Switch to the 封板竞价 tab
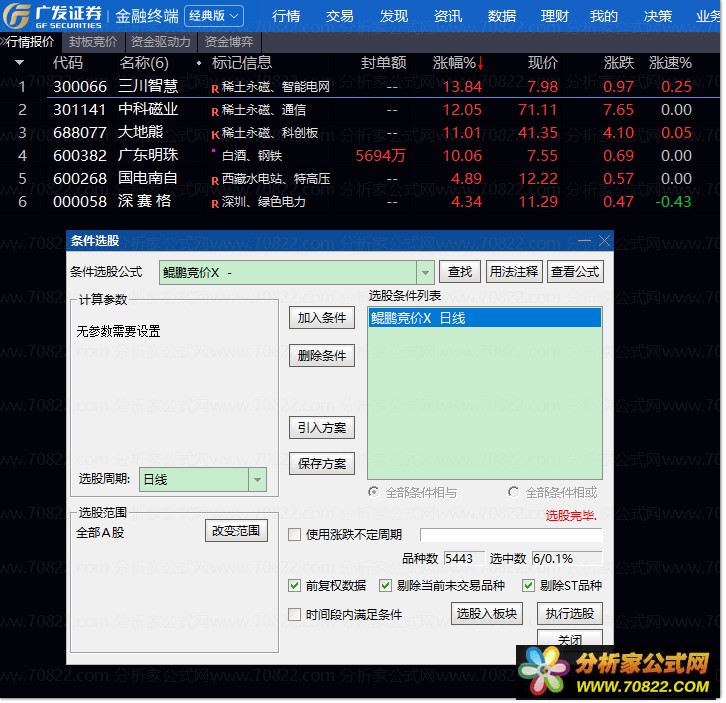Image resolution: width=726 pixels, height=703 pixels. 93,42
